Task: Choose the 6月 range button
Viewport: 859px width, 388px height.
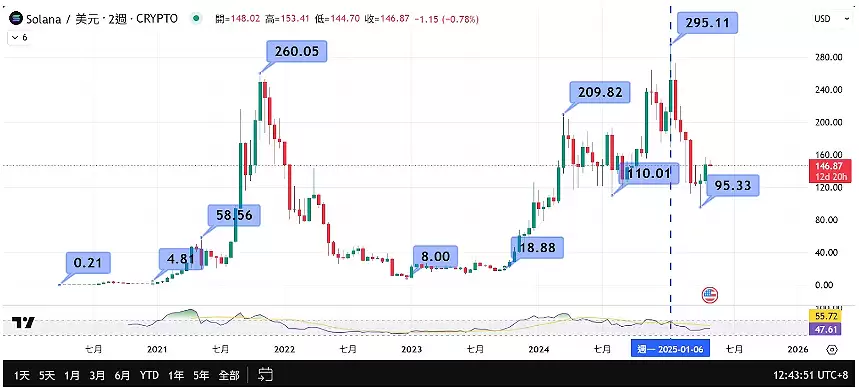Action: click(123, 375)
